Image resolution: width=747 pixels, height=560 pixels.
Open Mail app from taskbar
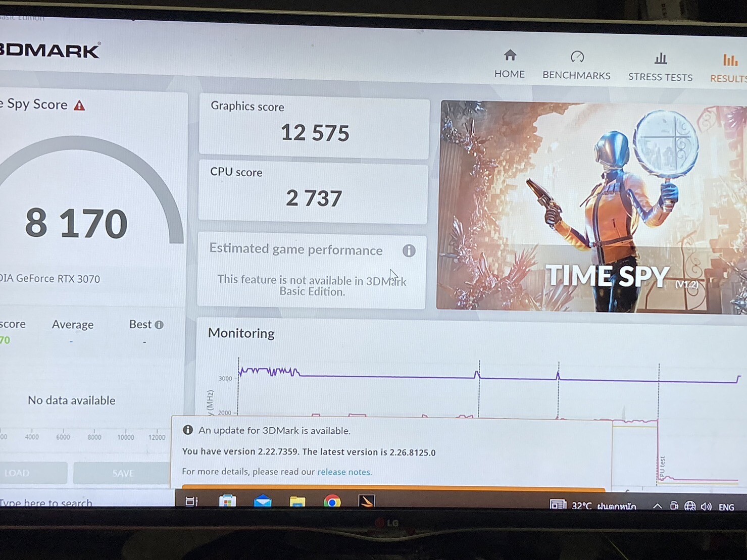point(263,501)
